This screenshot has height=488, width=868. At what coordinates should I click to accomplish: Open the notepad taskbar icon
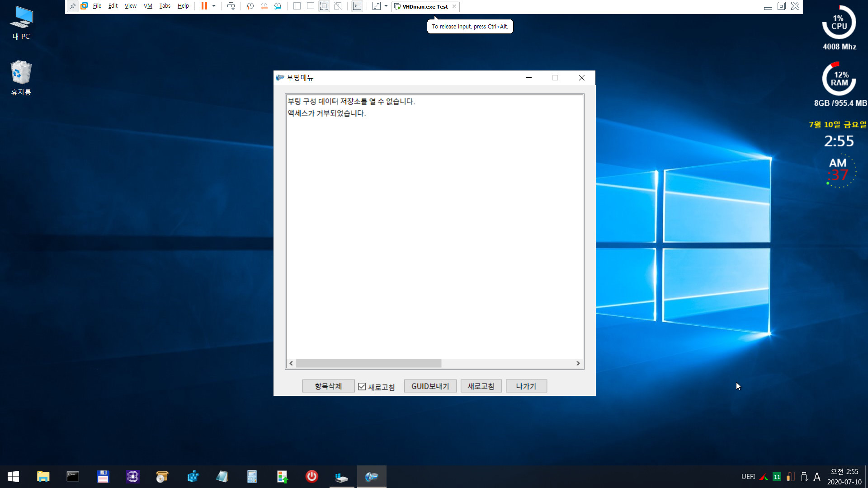click(222, 477)
